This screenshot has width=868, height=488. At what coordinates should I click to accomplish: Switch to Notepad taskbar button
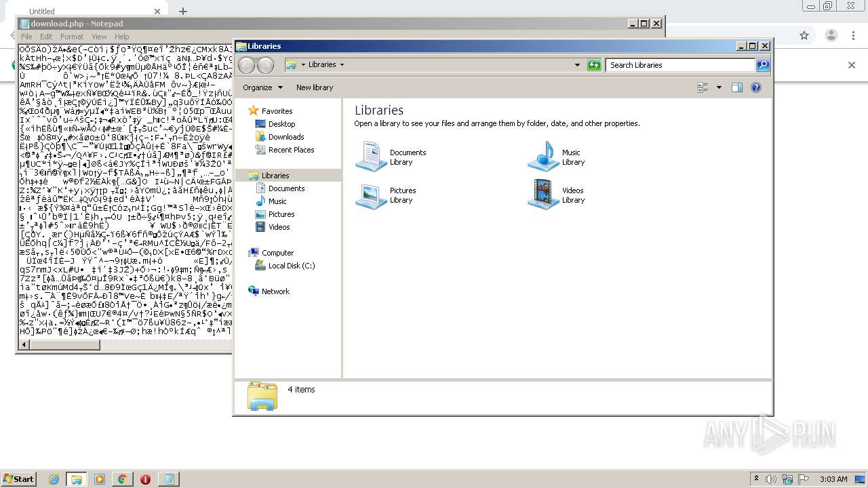[x=168, y=479]
